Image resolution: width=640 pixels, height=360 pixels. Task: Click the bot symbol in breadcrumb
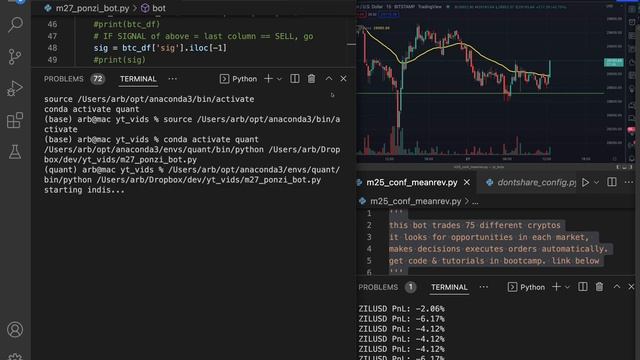click(x=153, y=8)
